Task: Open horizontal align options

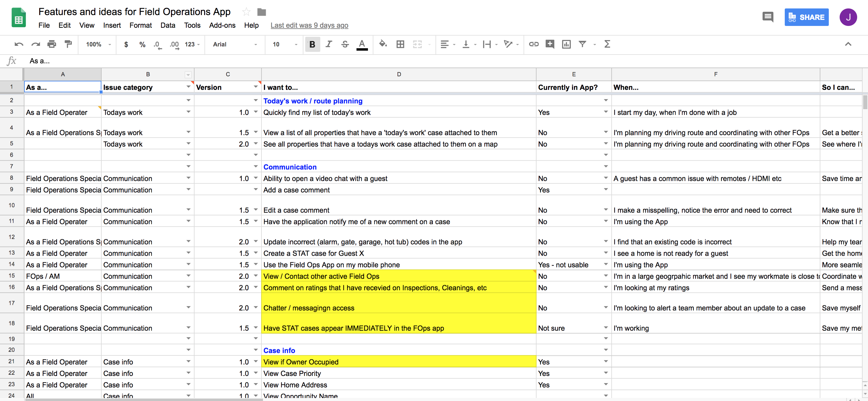Action: tap(448, 44)
